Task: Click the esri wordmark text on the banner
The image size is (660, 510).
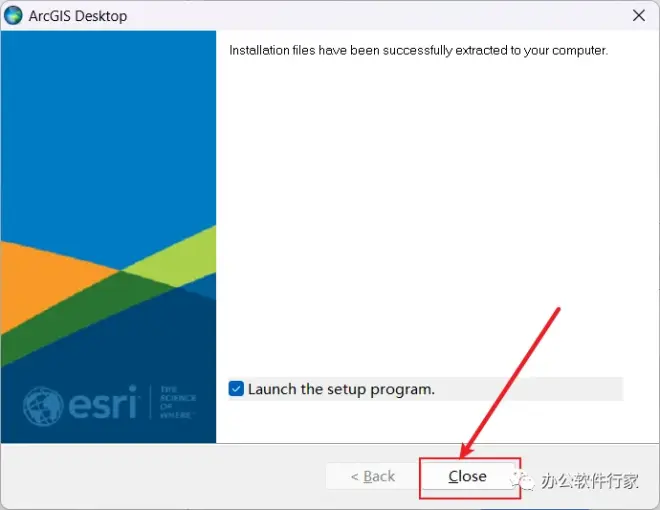Action: click(104, 402)
